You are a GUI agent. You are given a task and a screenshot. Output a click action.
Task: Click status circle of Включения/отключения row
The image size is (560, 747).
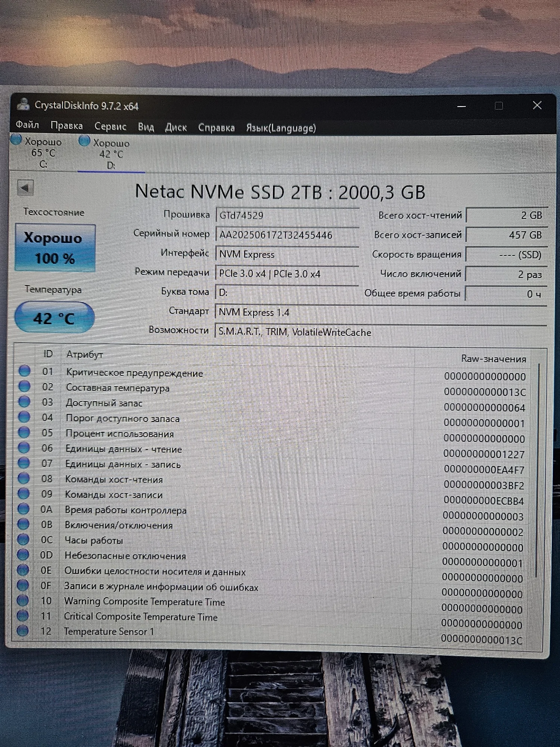pyautogui.click(x=23, y=524)
